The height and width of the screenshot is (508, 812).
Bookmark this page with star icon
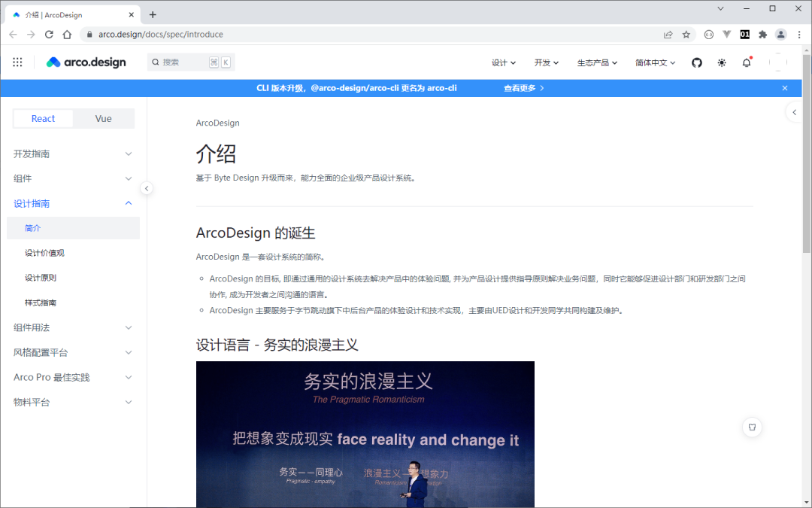click(686, 34)
